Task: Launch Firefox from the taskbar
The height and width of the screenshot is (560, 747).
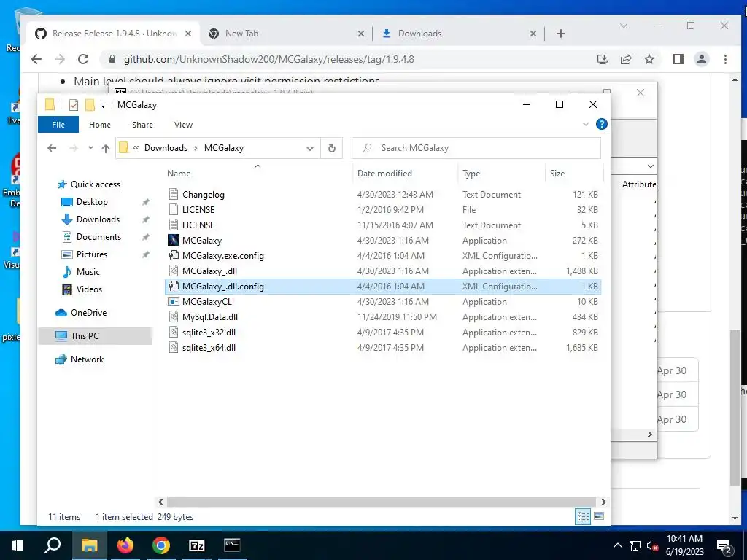Action: [125, 545]
